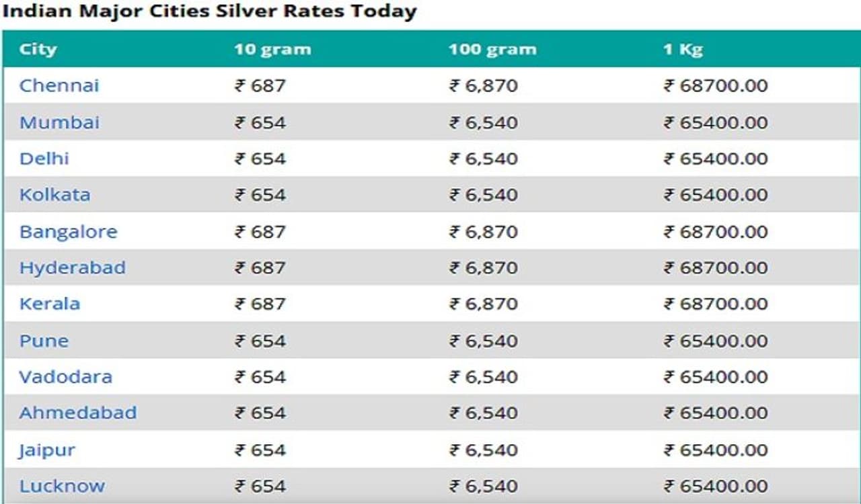Select the Kolkata city link

pos(54,195)
